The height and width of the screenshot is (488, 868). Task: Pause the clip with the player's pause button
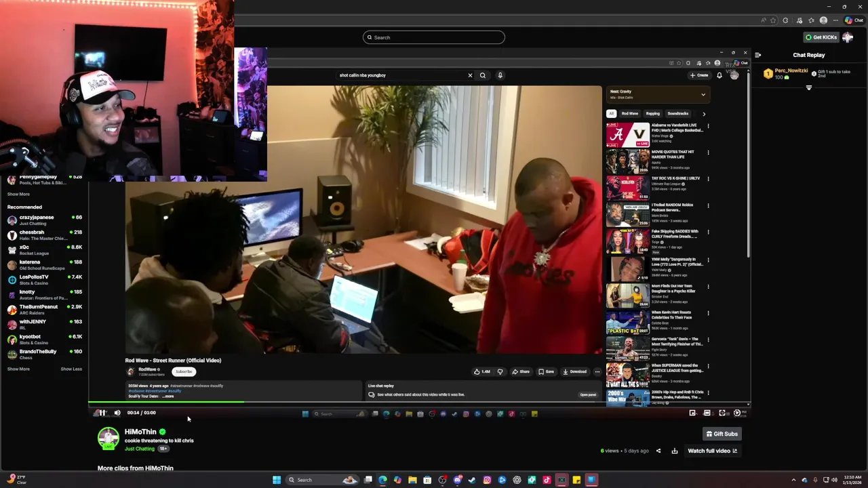click(x=102, y=413)
